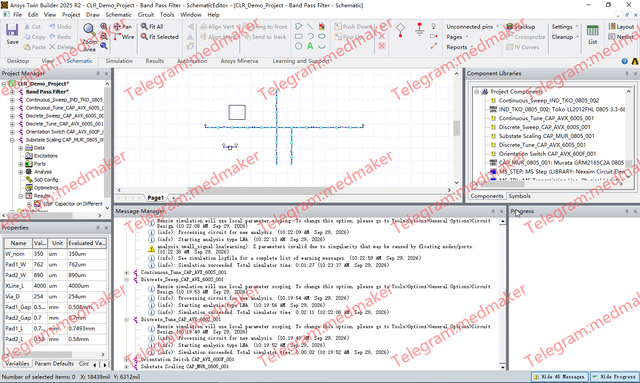This screenshot has height=383, width=640.
Task: Select the draw rectangle tool
Action: click(298, 36)
